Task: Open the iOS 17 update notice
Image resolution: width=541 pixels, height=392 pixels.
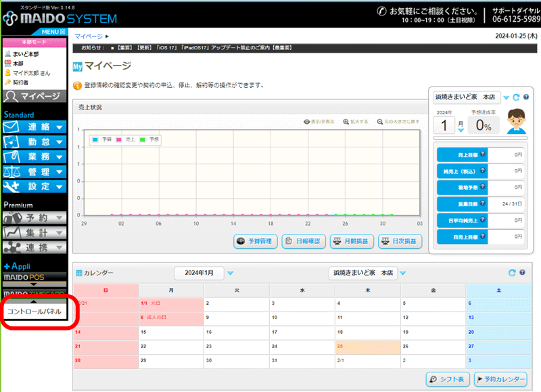Action: 205,47
